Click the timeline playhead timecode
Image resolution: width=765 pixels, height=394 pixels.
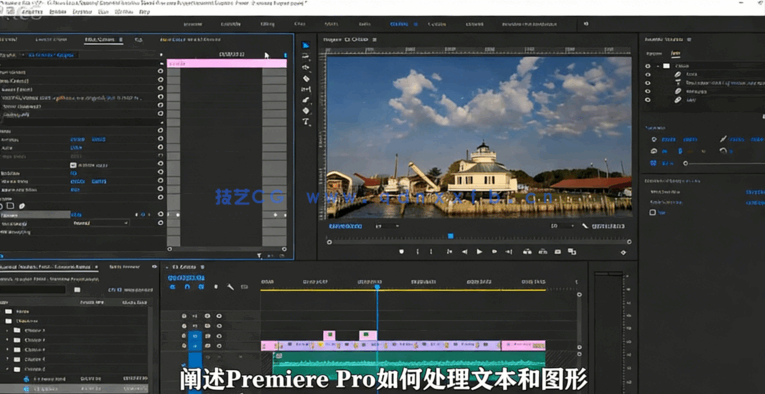click(186, 278)
